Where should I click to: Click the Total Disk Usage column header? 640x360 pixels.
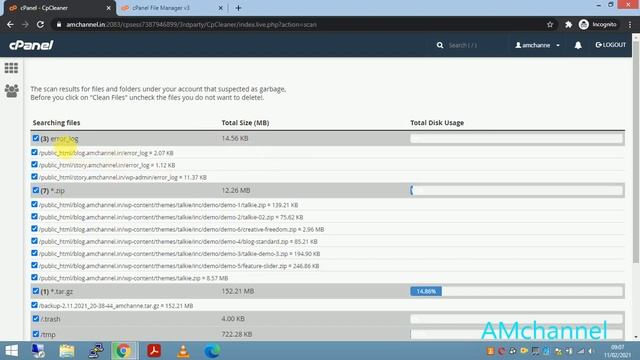click(437, 122)
